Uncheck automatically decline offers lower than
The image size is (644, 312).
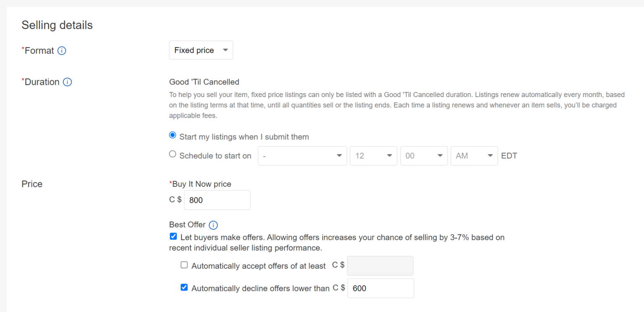tap(184, 287)
